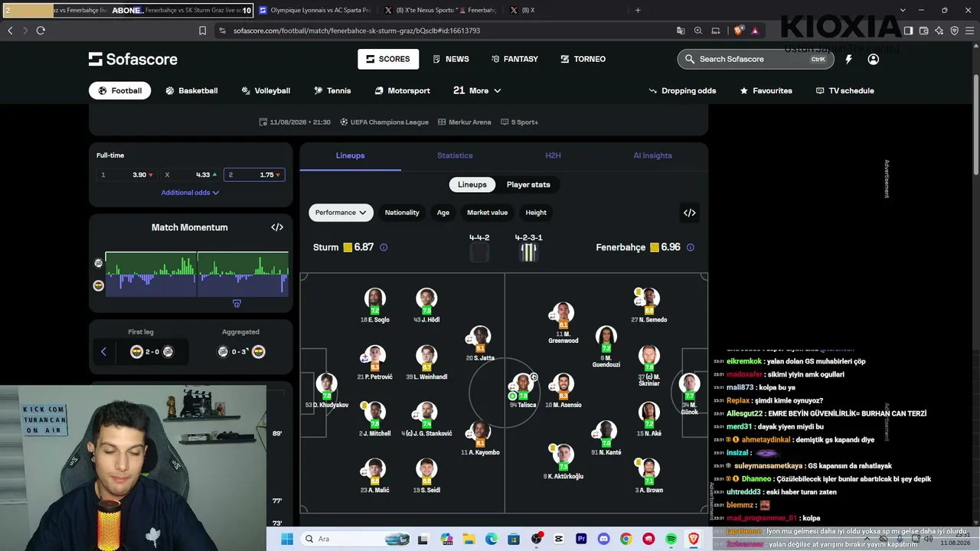The image size is (980, 551).
Task: Select the Height filter chip
Action: click(536, 213)
